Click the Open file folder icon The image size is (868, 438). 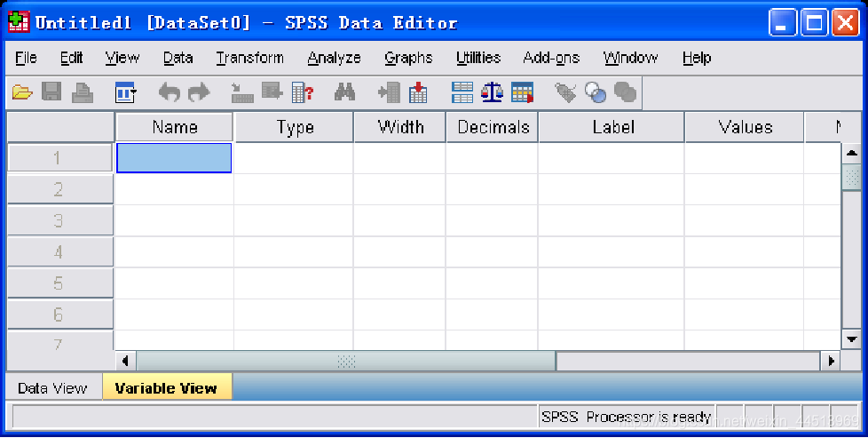(x=23, y=92)
